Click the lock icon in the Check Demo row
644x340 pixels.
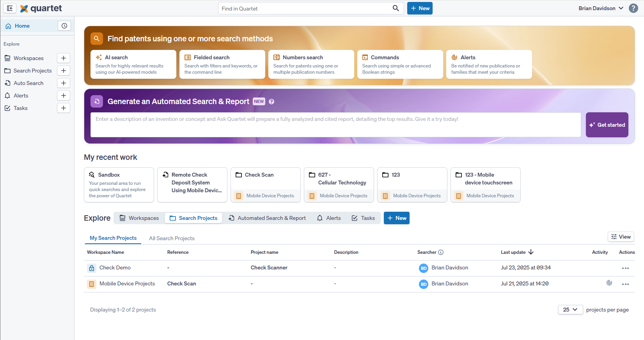click(92, 268)
